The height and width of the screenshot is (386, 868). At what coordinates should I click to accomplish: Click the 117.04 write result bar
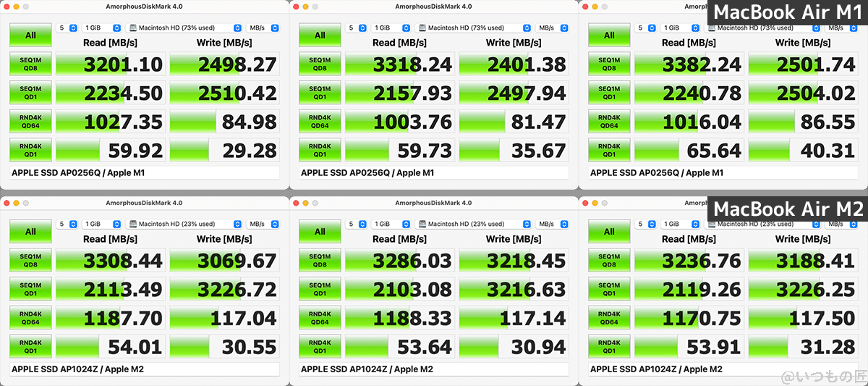[x=224, y=318]
